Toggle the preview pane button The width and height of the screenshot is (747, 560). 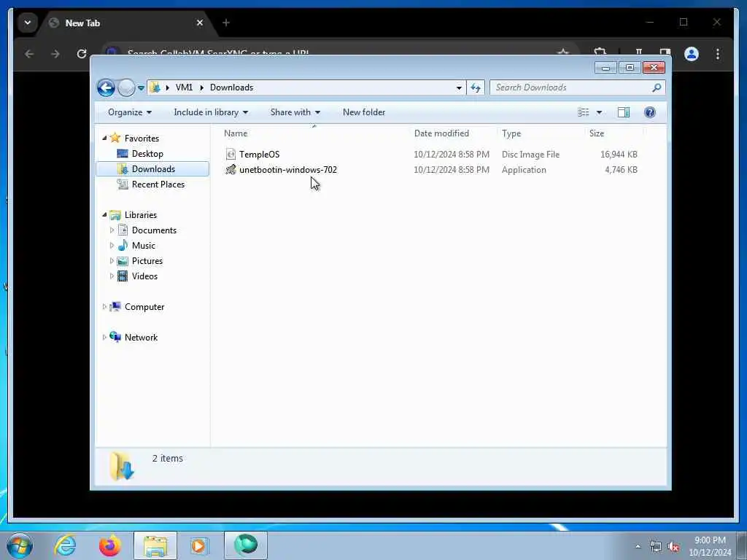tap(624, 112)
